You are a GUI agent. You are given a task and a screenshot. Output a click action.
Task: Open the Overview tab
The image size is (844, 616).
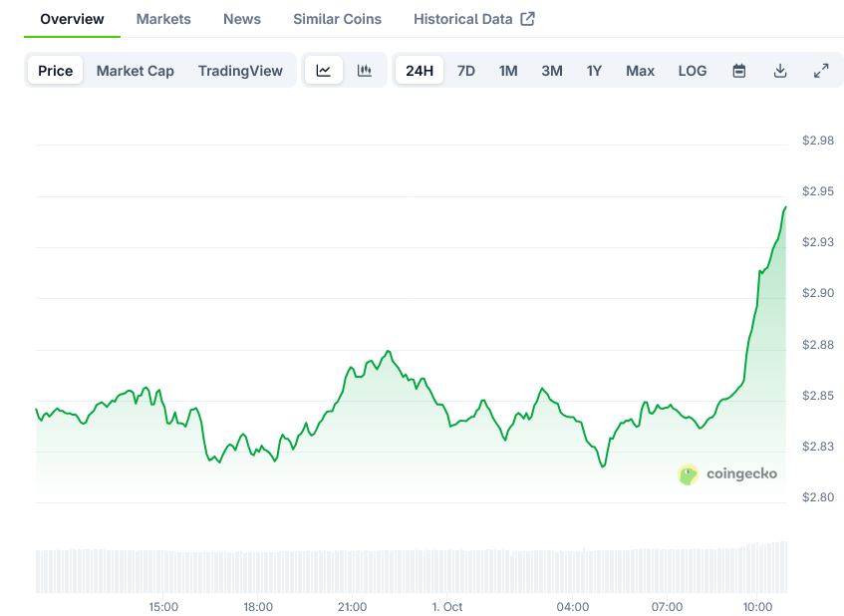pyautogui.click(x=72, y=19)
